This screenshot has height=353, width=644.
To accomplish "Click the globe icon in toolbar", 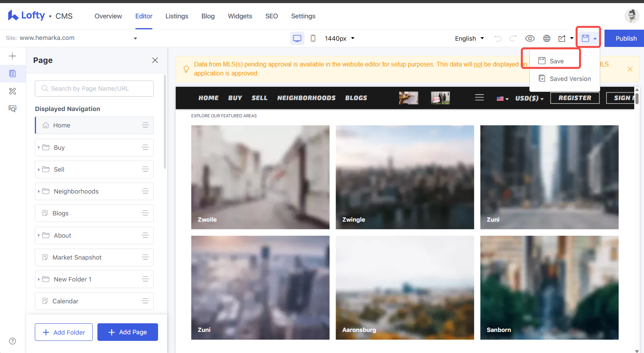I will point(547,38).
